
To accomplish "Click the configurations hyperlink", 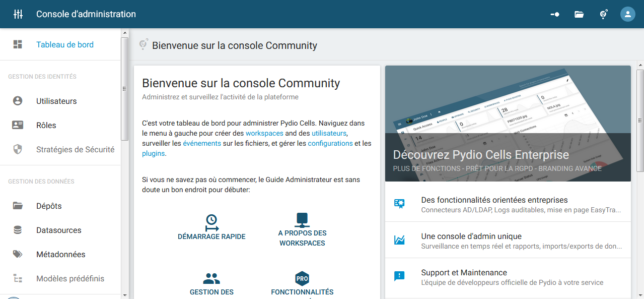I will click(x=330, y=143).
